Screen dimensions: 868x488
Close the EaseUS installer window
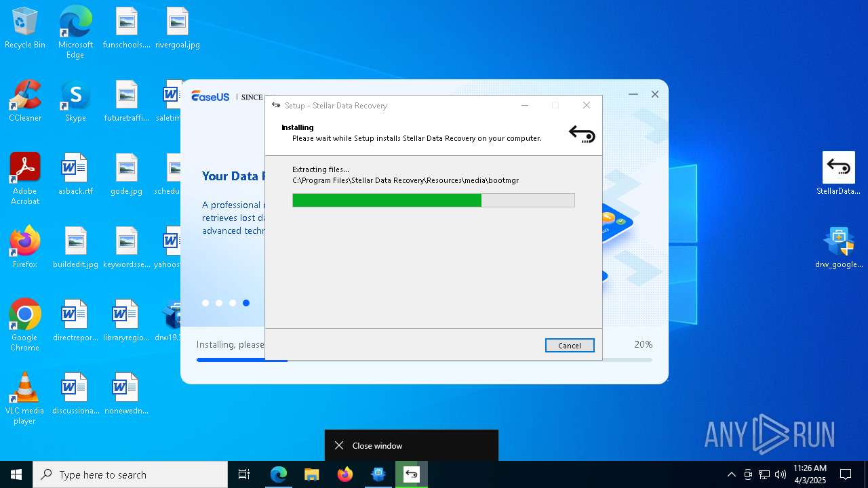pyautogui.click(x=655, y=94)
